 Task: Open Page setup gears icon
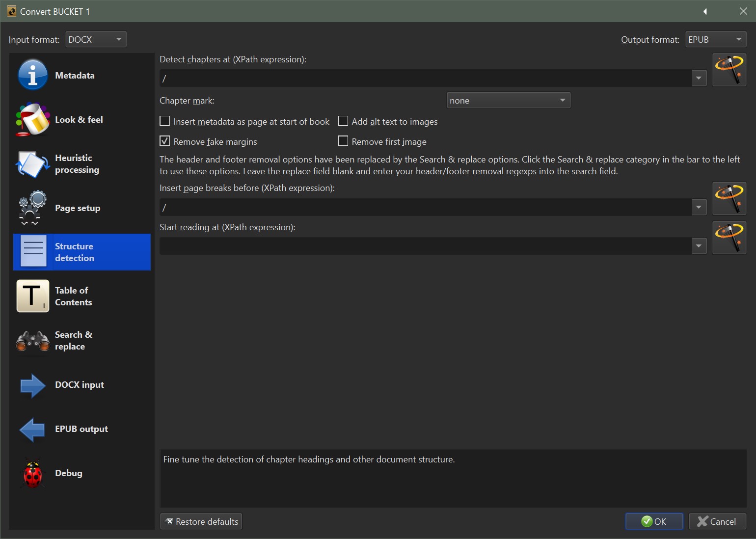(32, 208)
